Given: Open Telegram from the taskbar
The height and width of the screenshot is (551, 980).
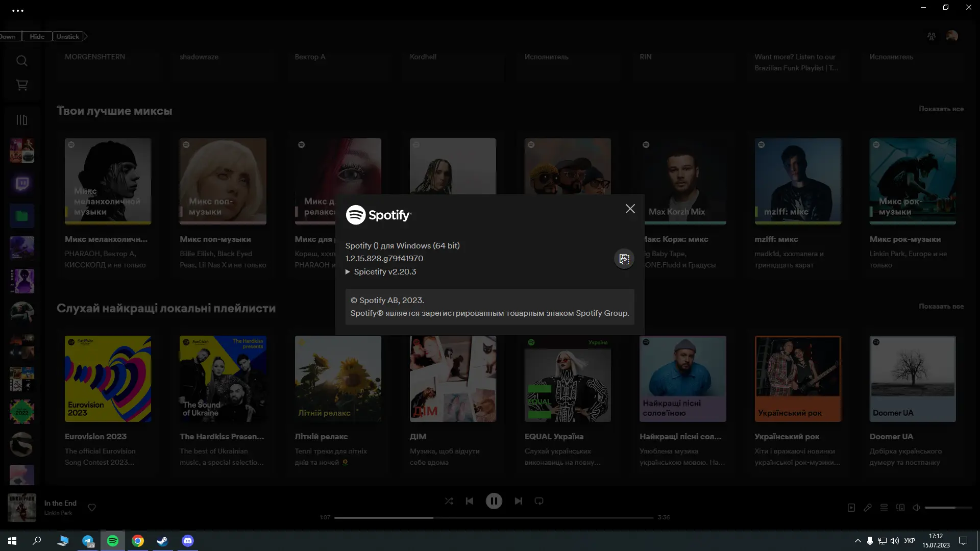Looking at the screenshot, I should 88,541.
